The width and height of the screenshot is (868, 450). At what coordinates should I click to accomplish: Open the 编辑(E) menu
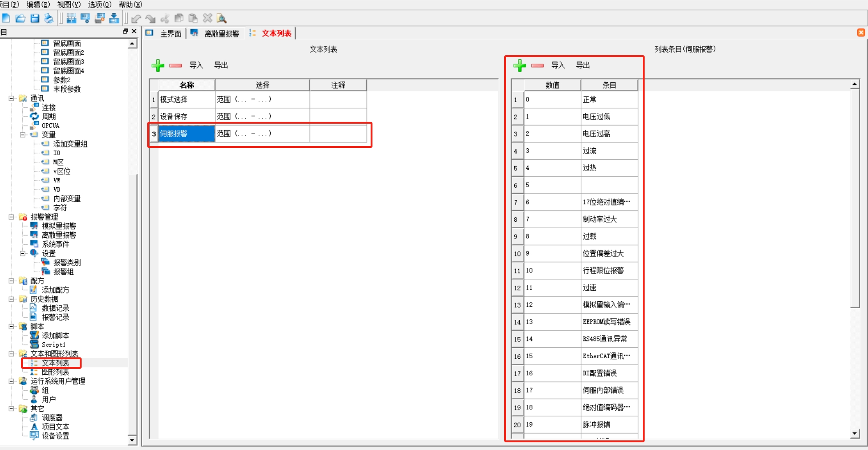click(x=38, y=5)
